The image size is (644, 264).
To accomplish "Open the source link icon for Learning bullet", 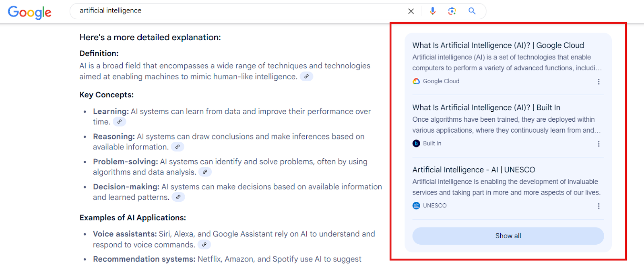I will coord(120,122).
